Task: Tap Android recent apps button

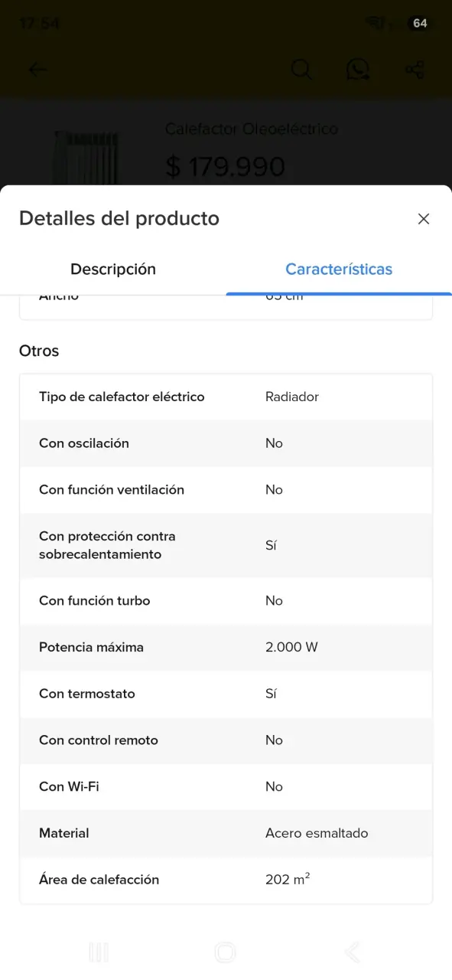Action: 99,952
